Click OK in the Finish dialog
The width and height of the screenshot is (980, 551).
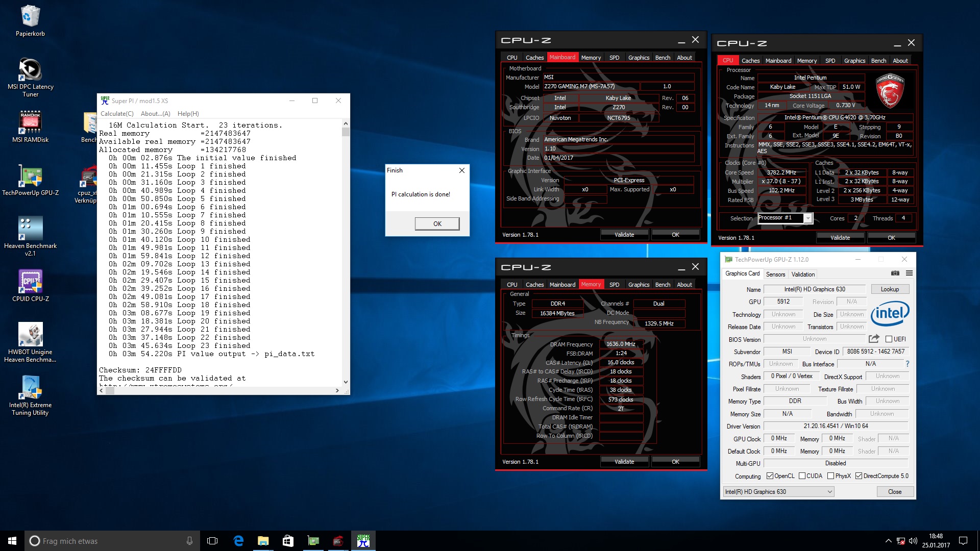(x=437, y=223)
